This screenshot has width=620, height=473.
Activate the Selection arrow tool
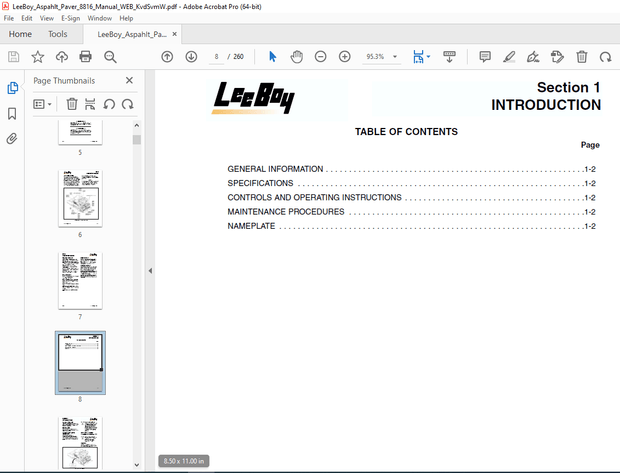(x=272, y=57)
